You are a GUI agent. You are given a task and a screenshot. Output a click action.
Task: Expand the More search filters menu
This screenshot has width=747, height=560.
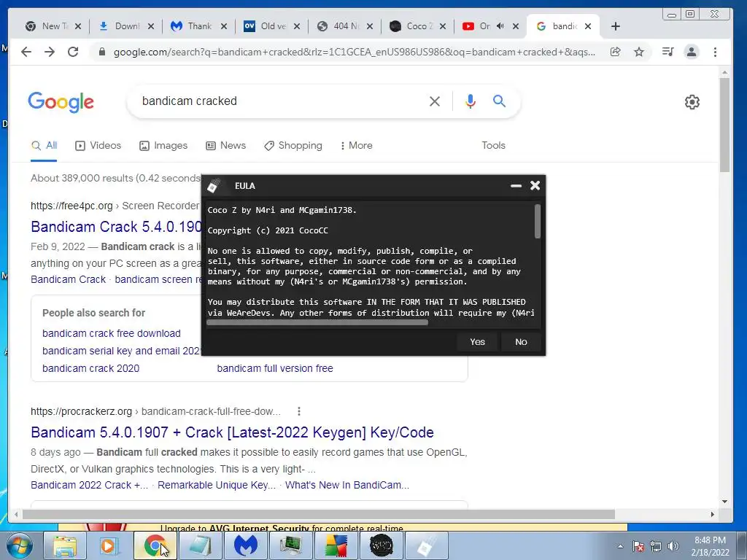[x=356, y=145]
